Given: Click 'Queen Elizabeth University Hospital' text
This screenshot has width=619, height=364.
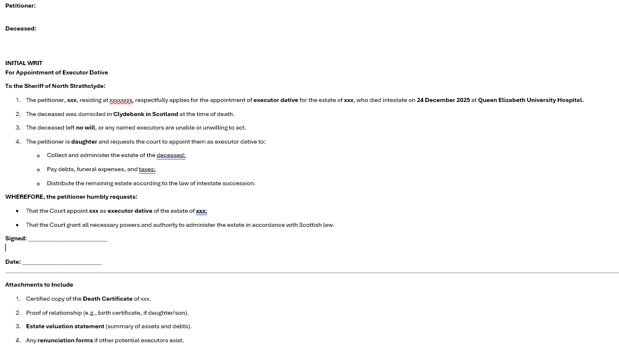Looking at the screenshot, I should pos(530,100).
